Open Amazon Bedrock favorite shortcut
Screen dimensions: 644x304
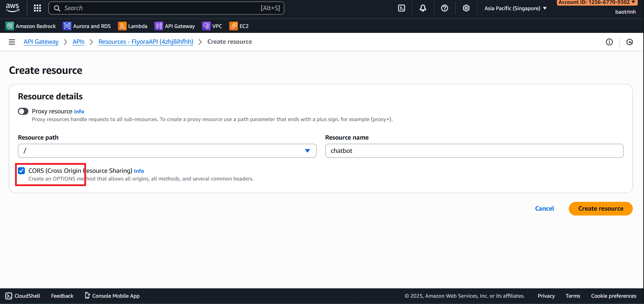click(31, 26)
